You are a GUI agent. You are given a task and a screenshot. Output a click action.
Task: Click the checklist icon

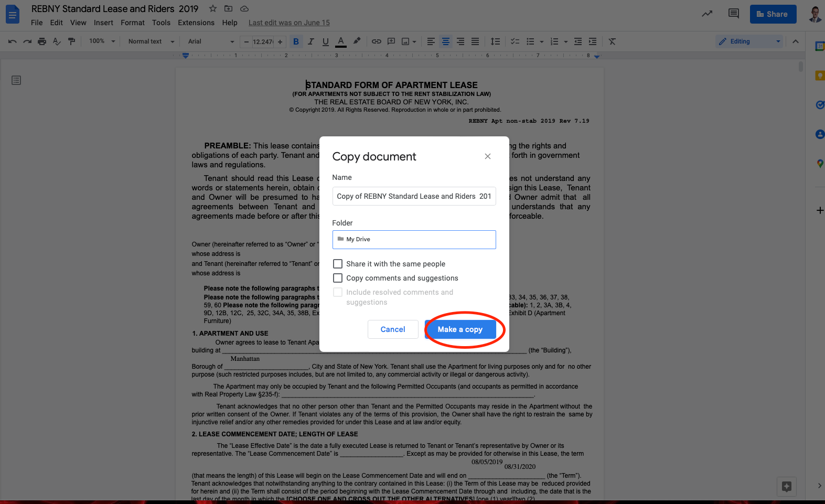pyautogui.click(x=515, y=41)
